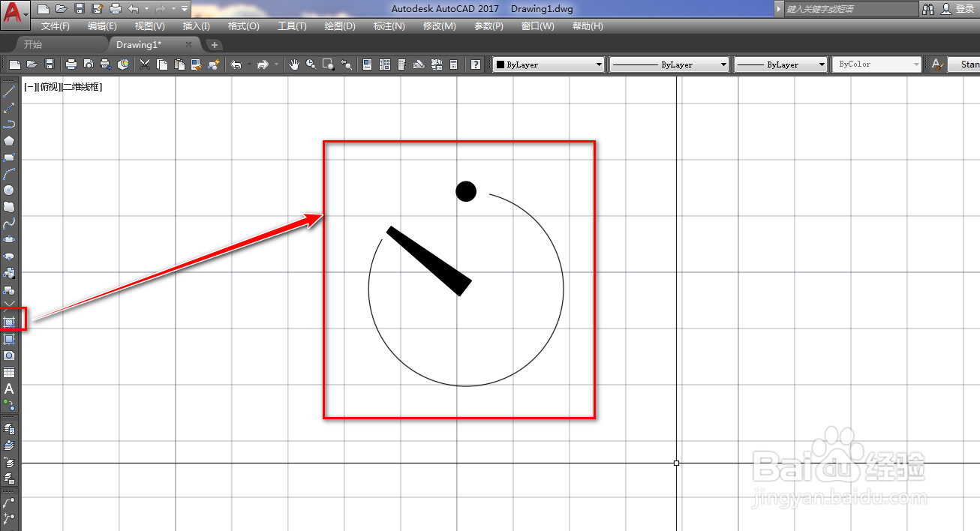This screenshot has width=980, height=531.
Task: Select the Pan hand tool
Action: coord(294,64)
